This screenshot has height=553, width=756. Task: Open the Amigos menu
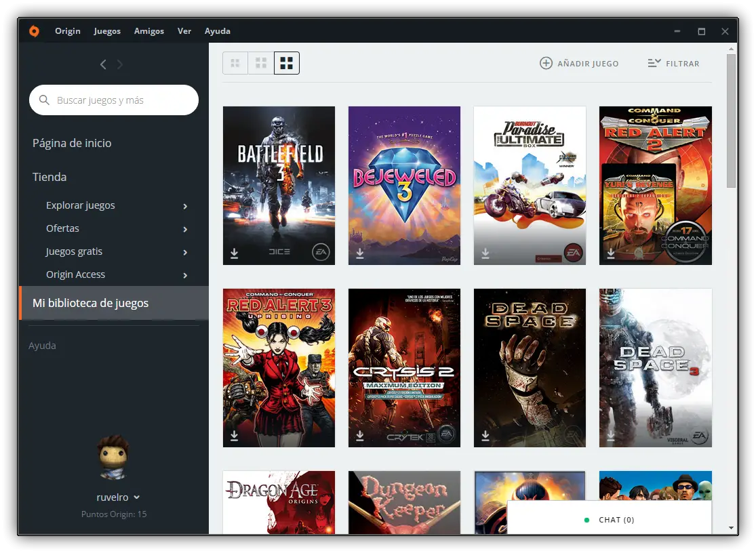[x=149, y=31]
